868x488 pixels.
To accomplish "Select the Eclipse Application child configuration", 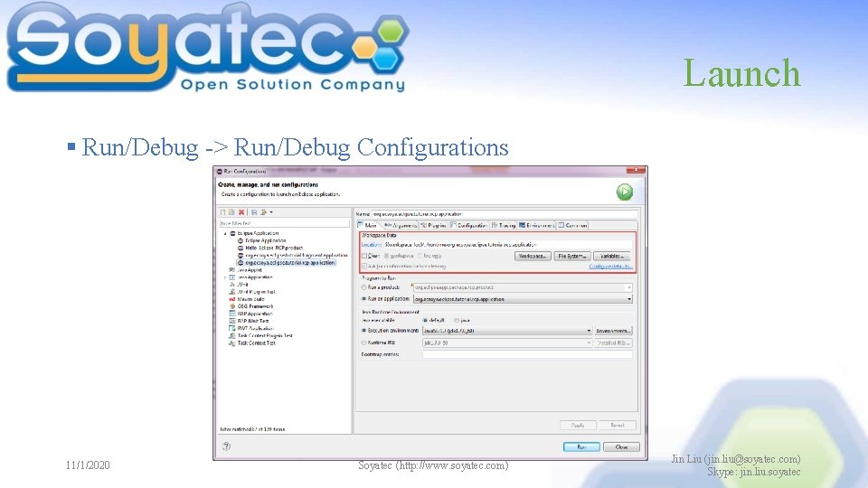I will pos(265,240).
